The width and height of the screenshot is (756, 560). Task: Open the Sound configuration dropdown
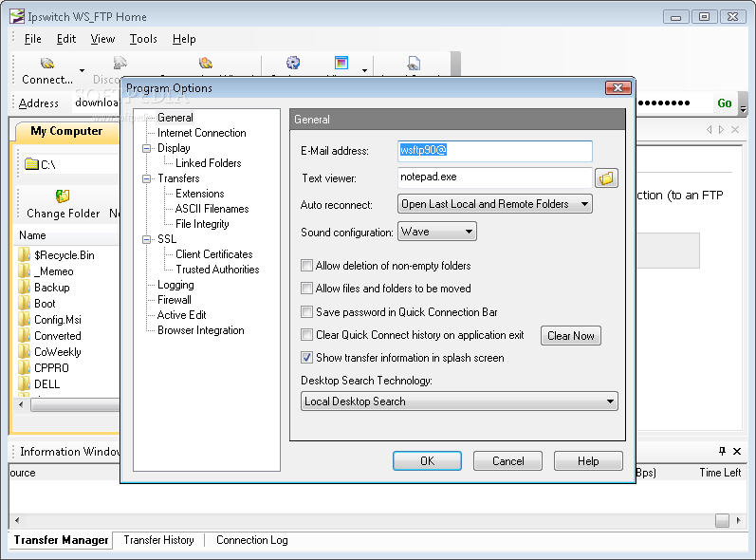click(437, 232)
